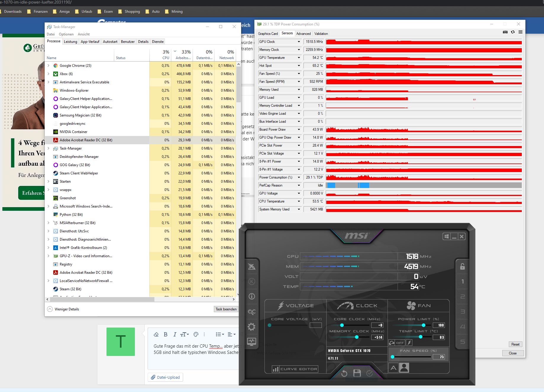Click the Reset button in GPU-Z
The height and width of the screenshot is (392, 544).
pyautogui.click(x=515, y=344)
